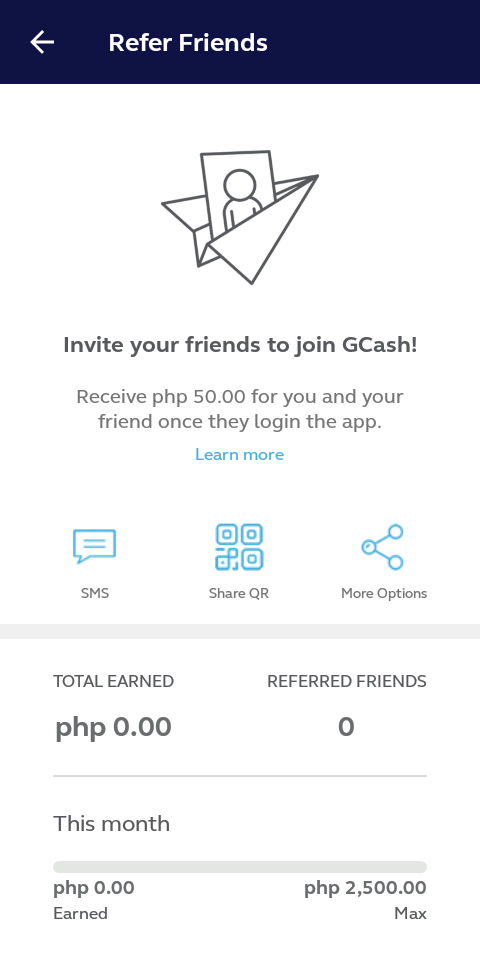
Task: Tap the paper plane referral illustration
Action: (x=240, y=217)
